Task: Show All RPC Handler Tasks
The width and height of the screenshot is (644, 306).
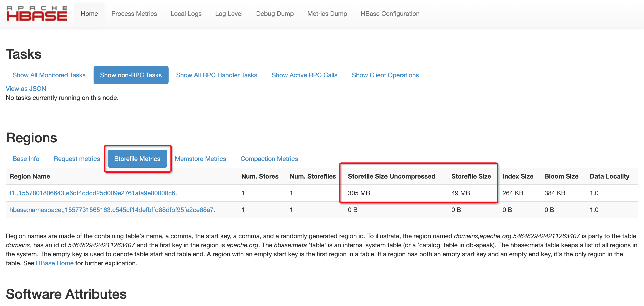Action: (216, 75)
